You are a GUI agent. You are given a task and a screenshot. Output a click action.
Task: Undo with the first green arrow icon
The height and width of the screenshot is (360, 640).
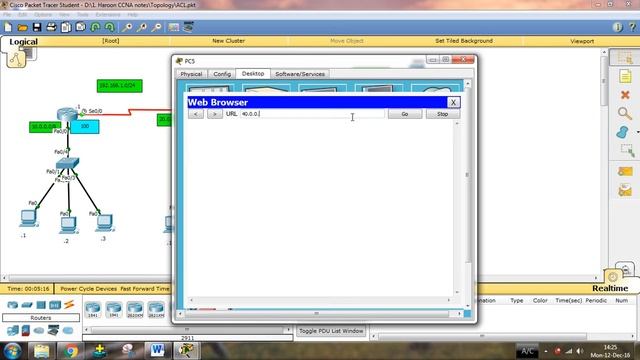(x=95, y=27)
